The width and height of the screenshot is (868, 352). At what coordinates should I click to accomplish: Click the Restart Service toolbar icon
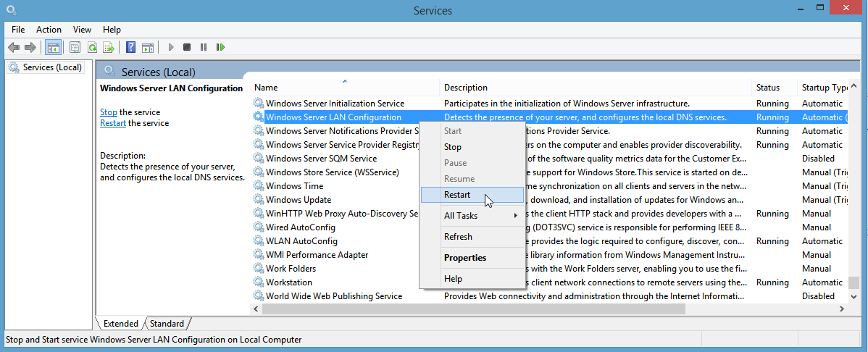point(221,48)
